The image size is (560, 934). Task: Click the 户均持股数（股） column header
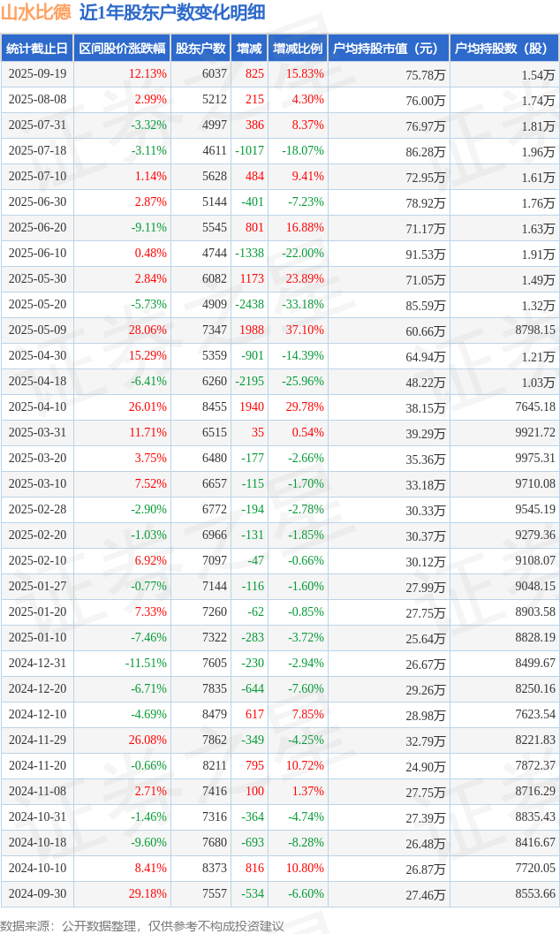click(x=503, y=49)
